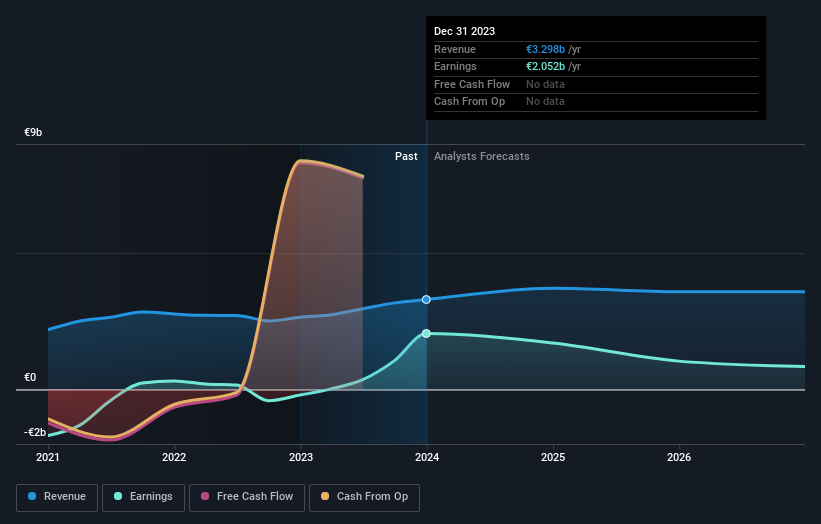Select the earnings data point at 2024
This screenshot has height=524, width=821.
426,333
